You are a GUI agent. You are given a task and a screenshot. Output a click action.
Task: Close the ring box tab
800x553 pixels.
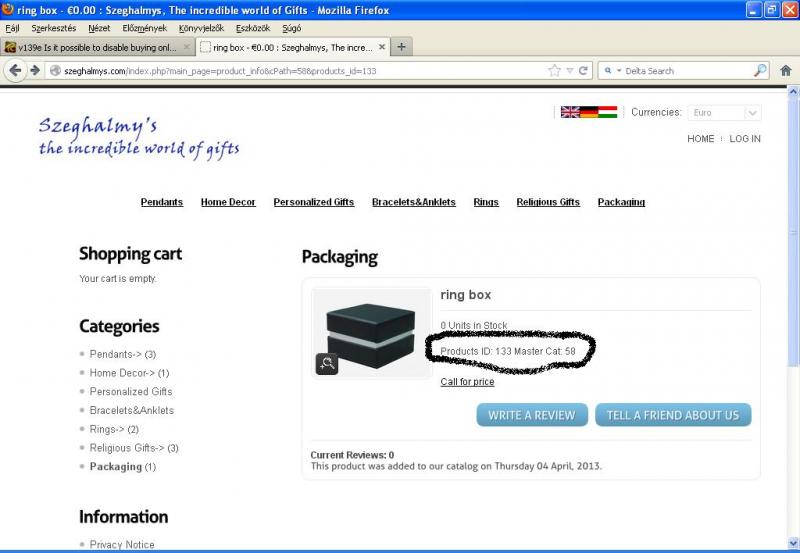coord(382,47)
